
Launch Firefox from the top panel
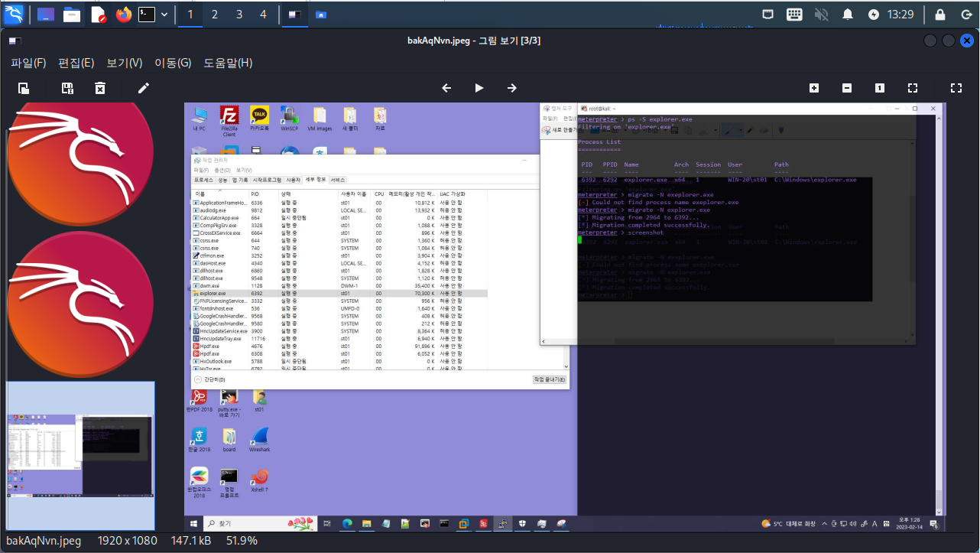pyautogui.click(x=124, y=15)
